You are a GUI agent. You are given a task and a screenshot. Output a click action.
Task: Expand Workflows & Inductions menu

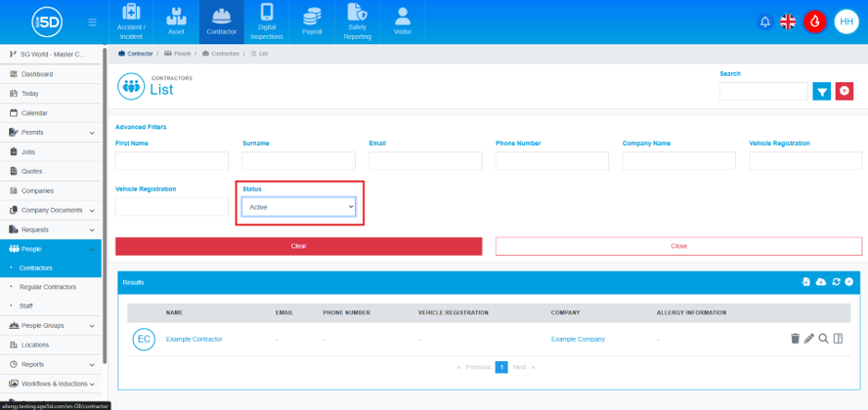51,383
